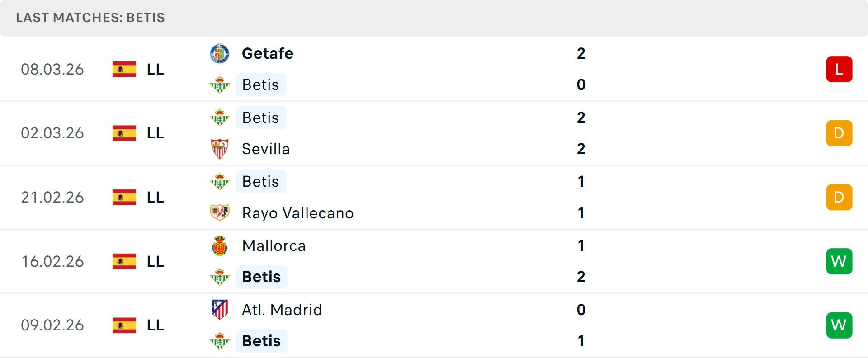Click the Mallorca club crest icon
The height and width of the screenshot is (358, 868).
(220, 246)
